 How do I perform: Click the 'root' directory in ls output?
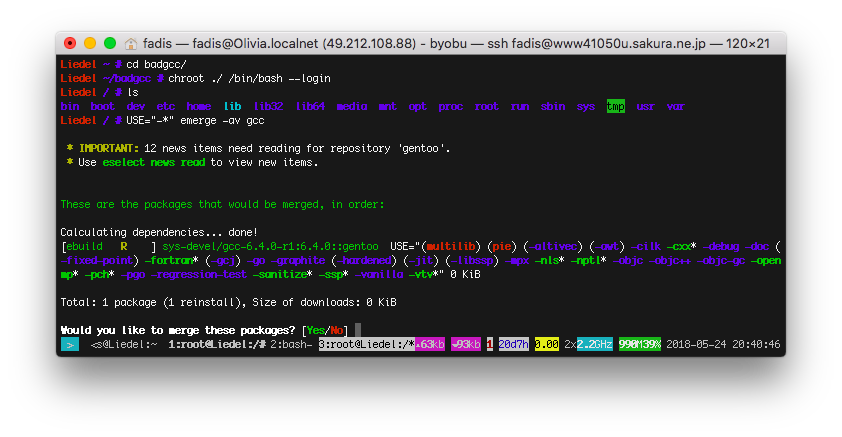(487, 106)
